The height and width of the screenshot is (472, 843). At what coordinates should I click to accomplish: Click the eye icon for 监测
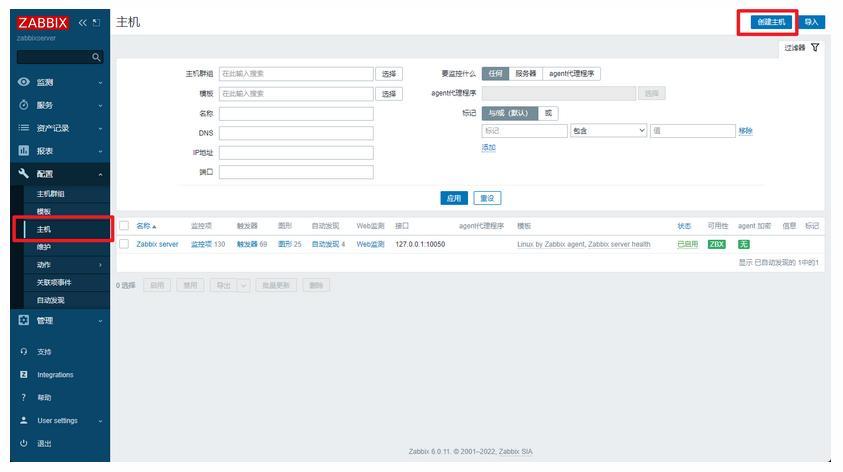24,82
